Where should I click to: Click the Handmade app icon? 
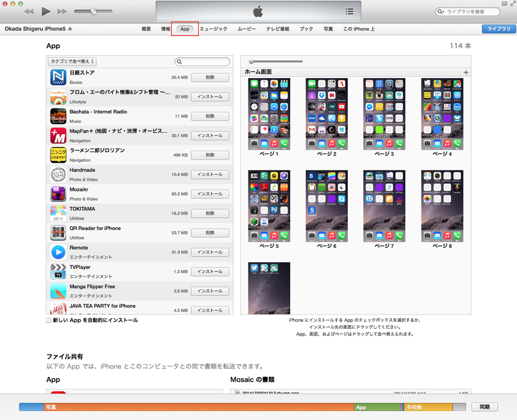[x=58, y=175]
